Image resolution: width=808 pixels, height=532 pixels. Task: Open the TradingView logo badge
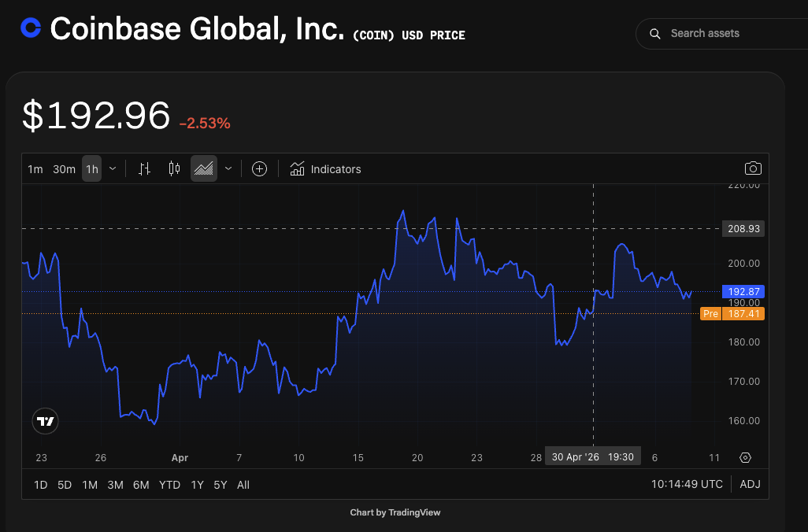(x=46, y=421)
